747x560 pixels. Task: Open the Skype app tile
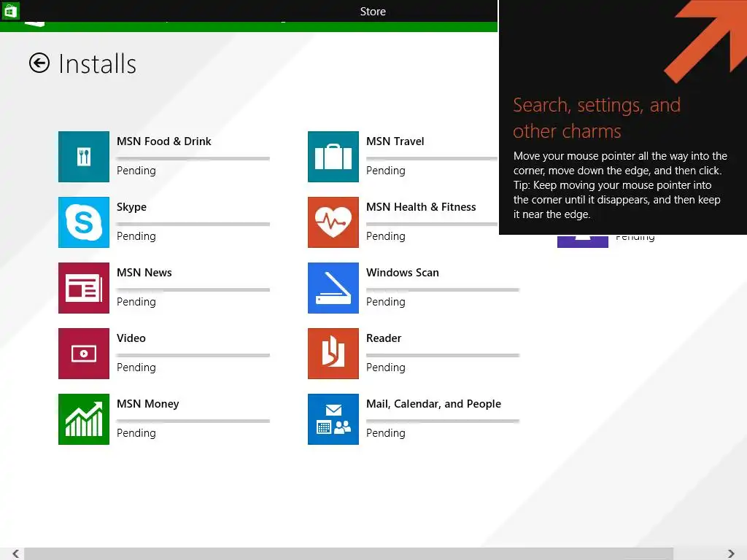[x=84, y=222]
